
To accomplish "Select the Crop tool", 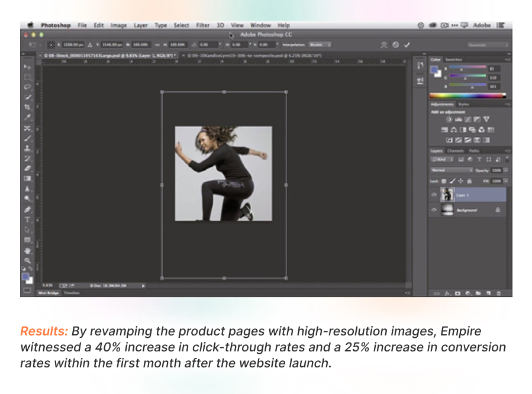I will click(27, 106).
